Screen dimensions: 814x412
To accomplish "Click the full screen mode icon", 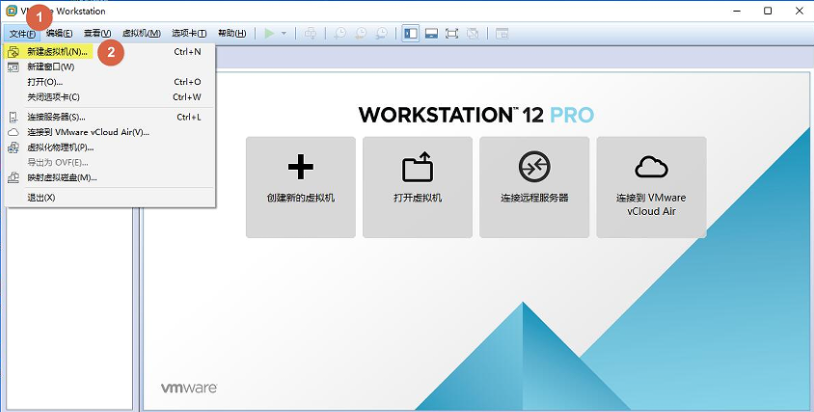I will (x=452, y=34).
